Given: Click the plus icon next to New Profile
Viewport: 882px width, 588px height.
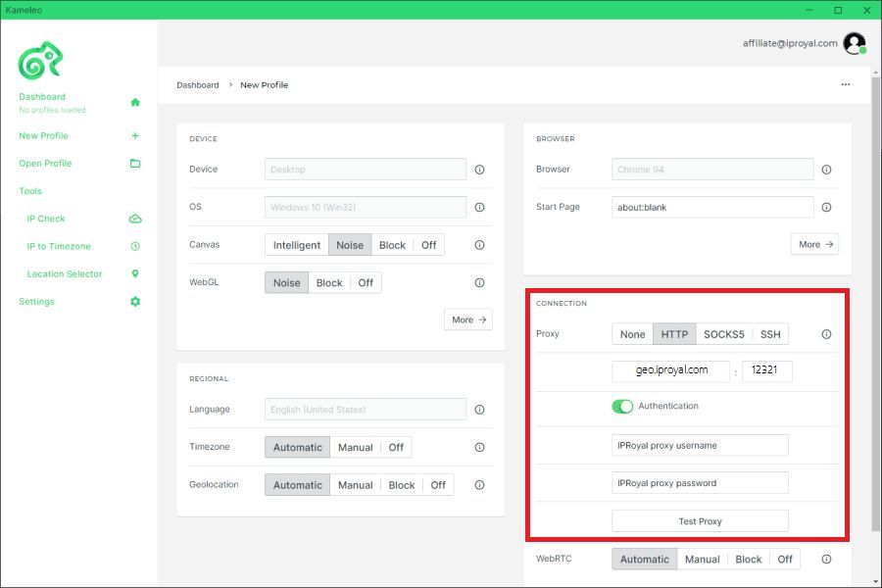Looking at the screenshot, I should [x=135, y=135].
